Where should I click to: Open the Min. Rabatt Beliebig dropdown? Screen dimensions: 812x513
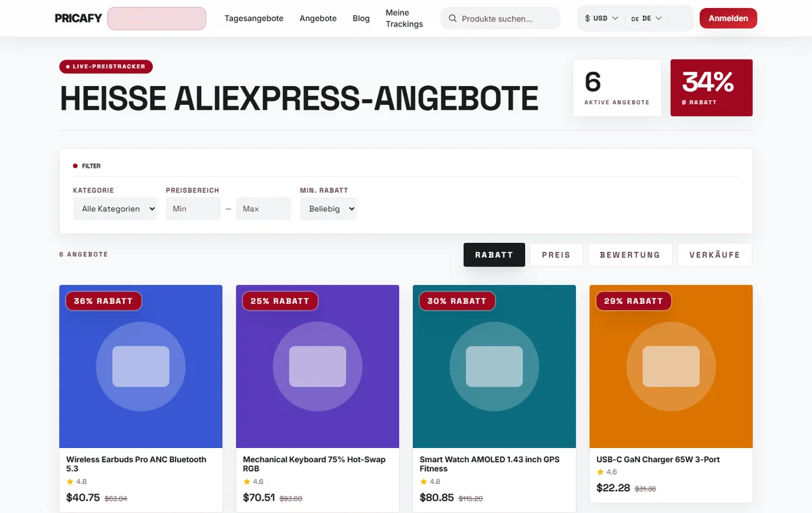(x=328, y=209)
